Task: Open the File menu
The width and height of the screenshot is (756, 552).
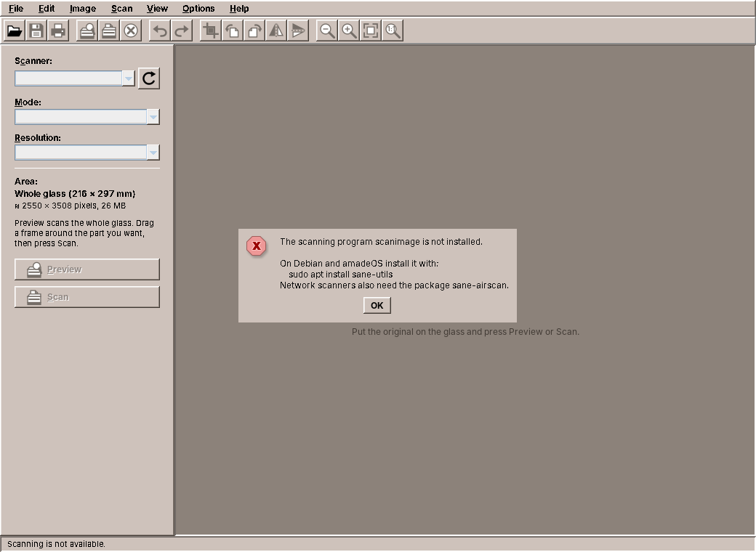Action: coord(16,9)
